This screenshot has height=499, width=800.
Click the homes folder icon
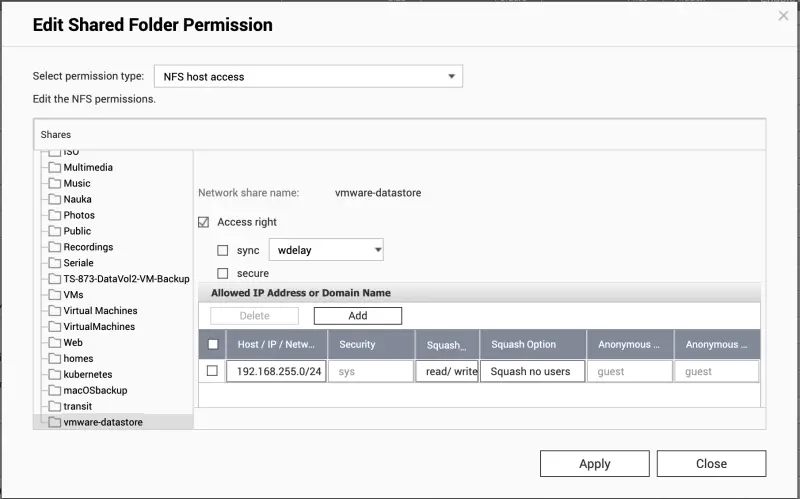coord(55,358)
